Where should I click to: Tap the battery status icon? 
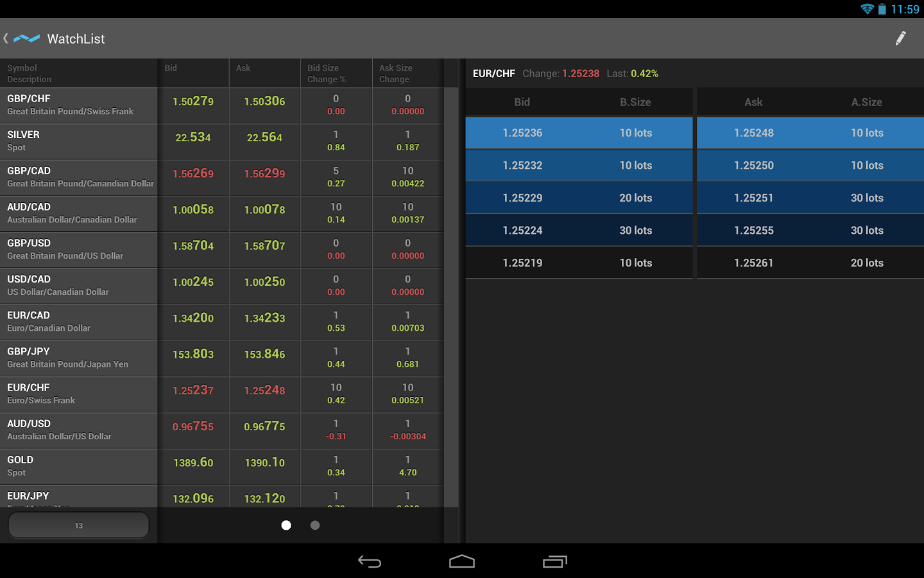tap(882, 9)
